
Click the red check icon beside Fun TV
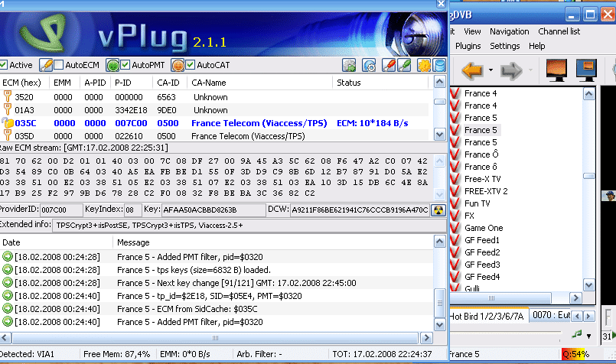455,203
